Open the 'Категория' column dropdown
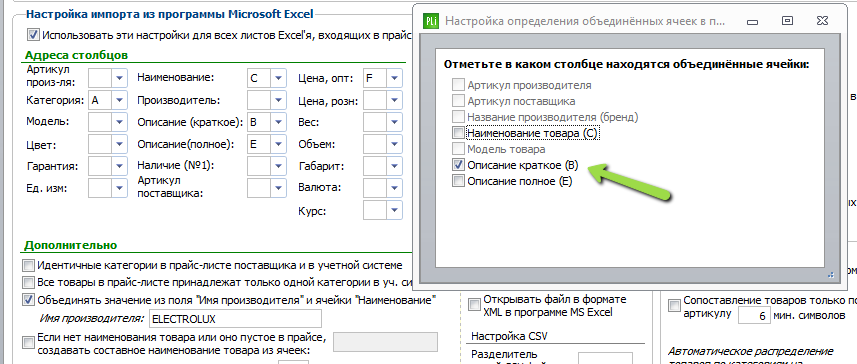The width and height of the screenshot is (857, 364). (x=119, y=101)
